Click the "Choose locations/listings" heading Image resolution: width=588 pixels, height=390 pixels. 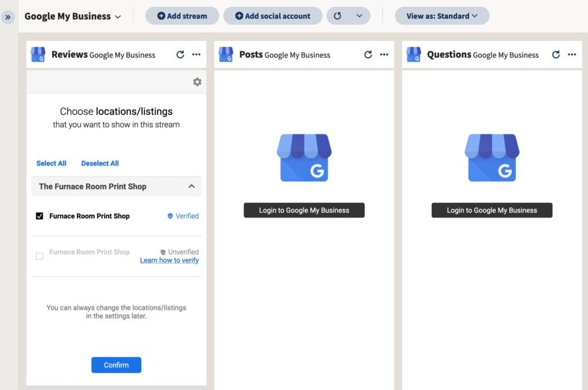pos(116,111)
